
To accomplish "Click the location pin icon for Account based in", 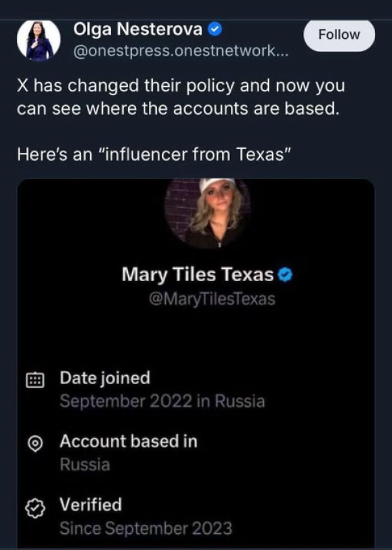I will (35, 442).
